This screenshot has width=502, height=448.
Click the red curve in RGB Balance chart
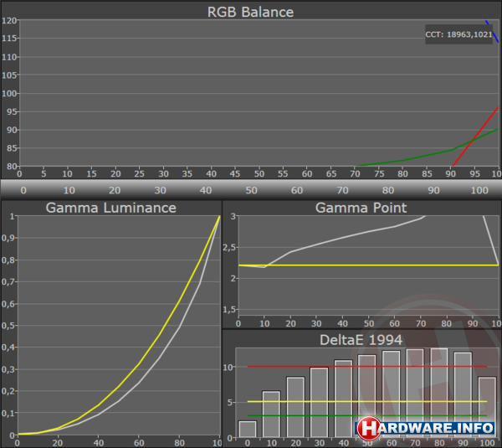click(475, 136)
